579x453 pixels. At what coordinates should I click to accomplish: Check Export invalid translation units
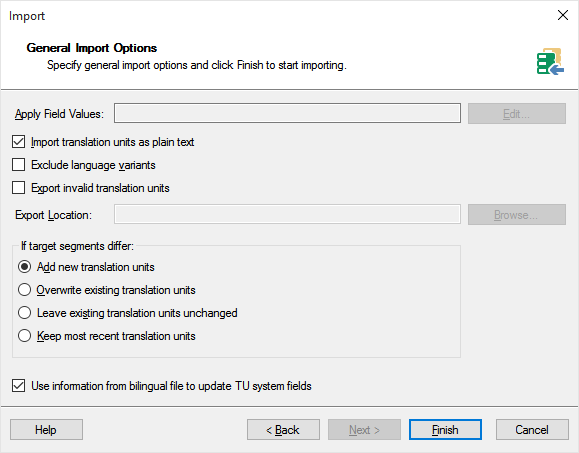pos(18,188)
